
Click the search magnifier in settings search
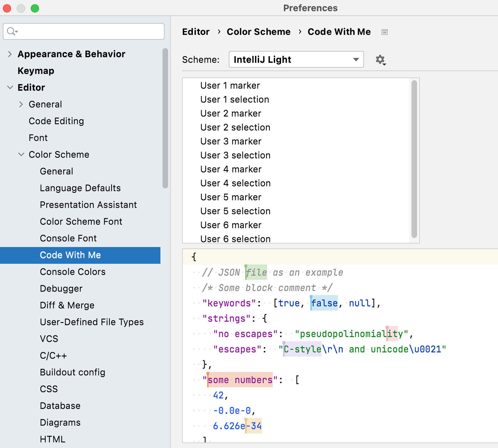pos(10,31)
